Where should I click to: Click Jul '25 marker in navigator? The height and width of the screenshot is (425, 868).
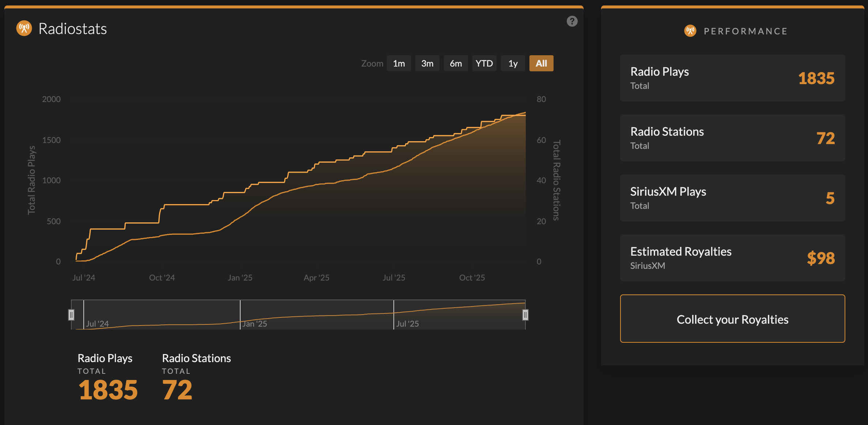tap(407, 324)
